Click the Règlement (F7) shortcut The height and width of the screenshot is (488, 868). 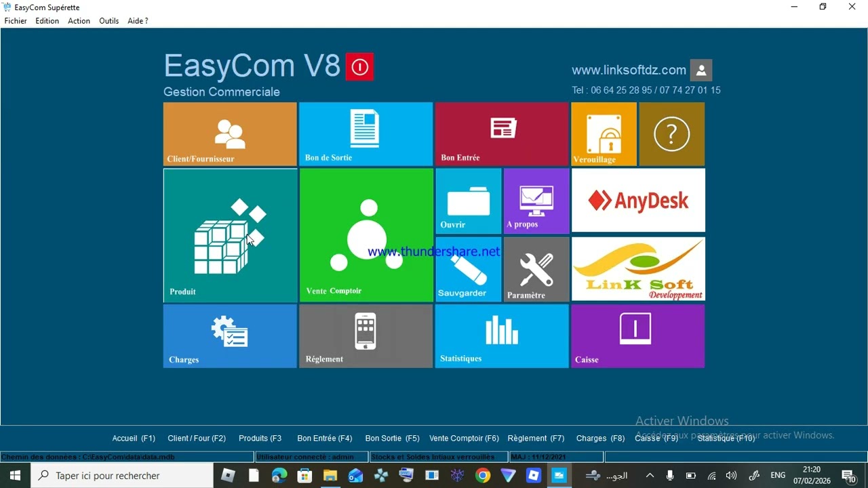[536, 439]
